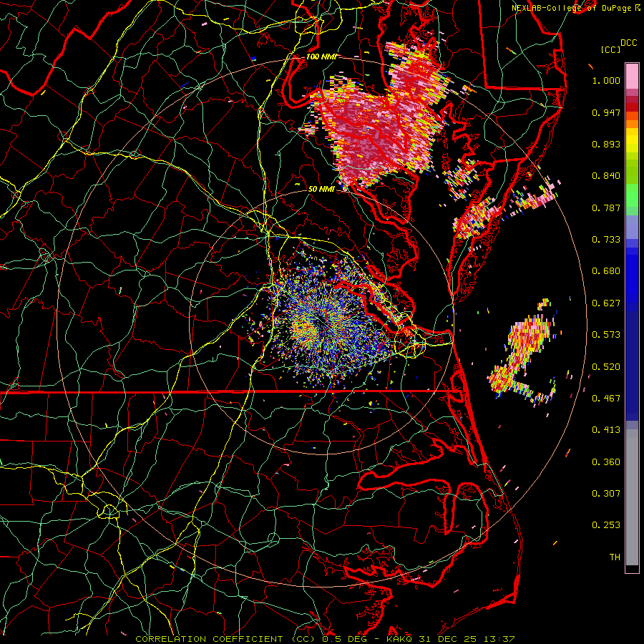This screenshot has height=644, width=644.
Task: Select the 0.787 scale value
Action: coord(606,208)
